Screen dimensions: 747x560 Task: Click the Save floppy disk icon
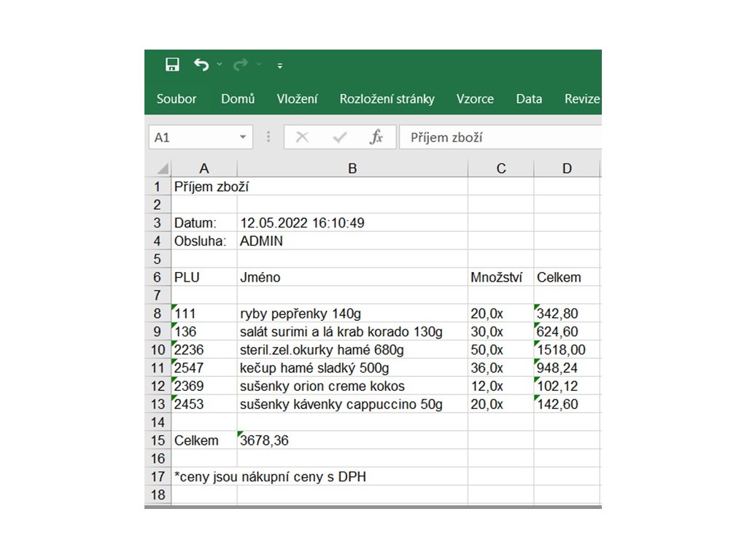point(172,66)
